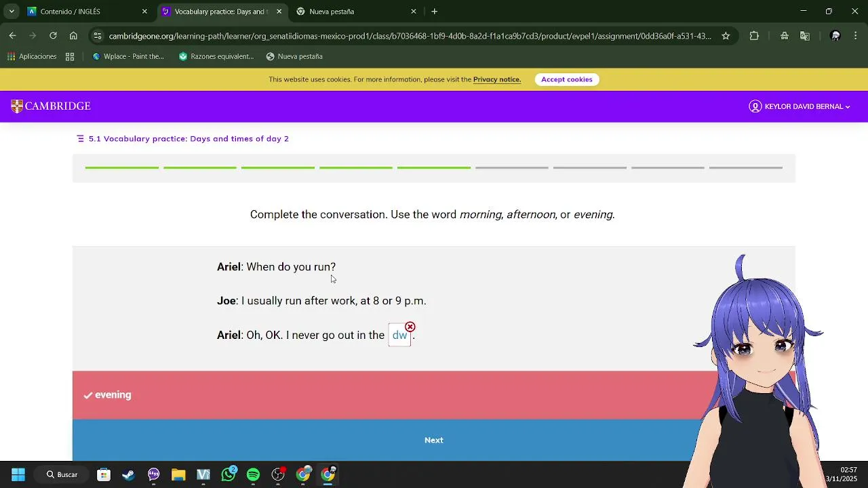Click the red wrong-answer X icon
The width and height of the screenshot is (868, 488).
click(x=410, y=327)
